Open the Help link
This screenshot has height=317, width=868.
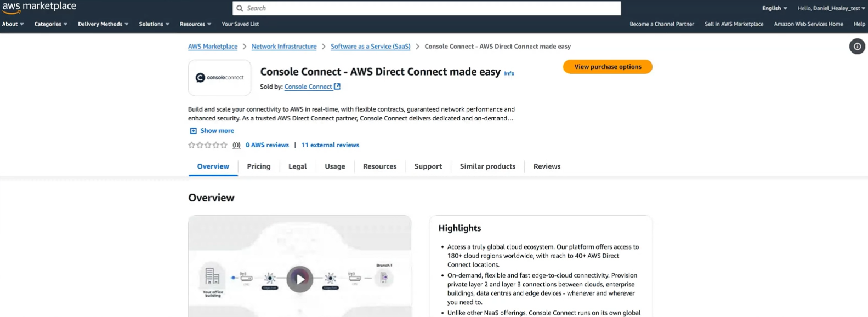point(860,24)
